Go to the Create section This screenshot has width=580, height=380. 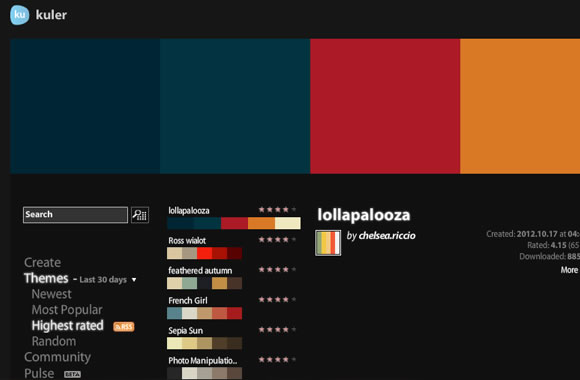point(43,262)
